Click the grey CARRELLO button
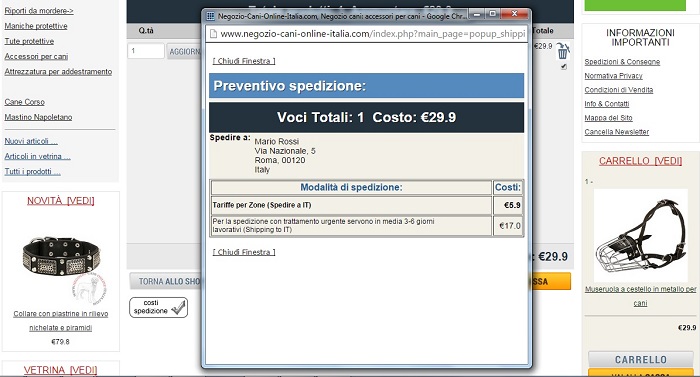The width and height of the screenshot is (700, 377). (641, 360)
